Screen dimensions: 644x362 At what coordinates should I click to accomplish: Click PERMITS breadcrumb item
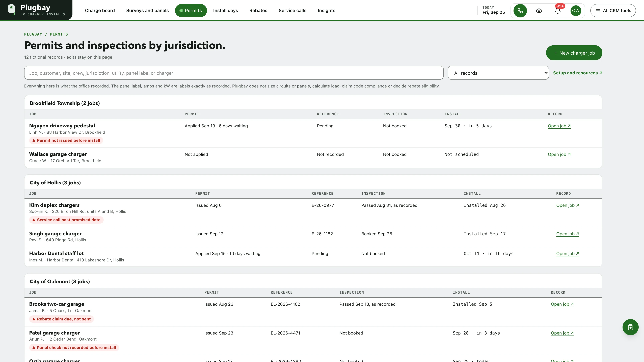[x=59, y=34]
